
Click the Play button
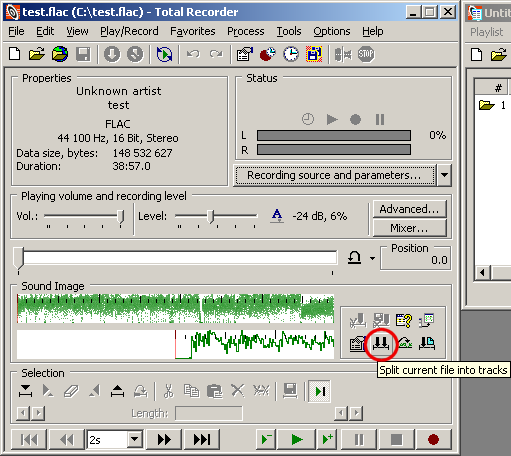coord(297,439)
